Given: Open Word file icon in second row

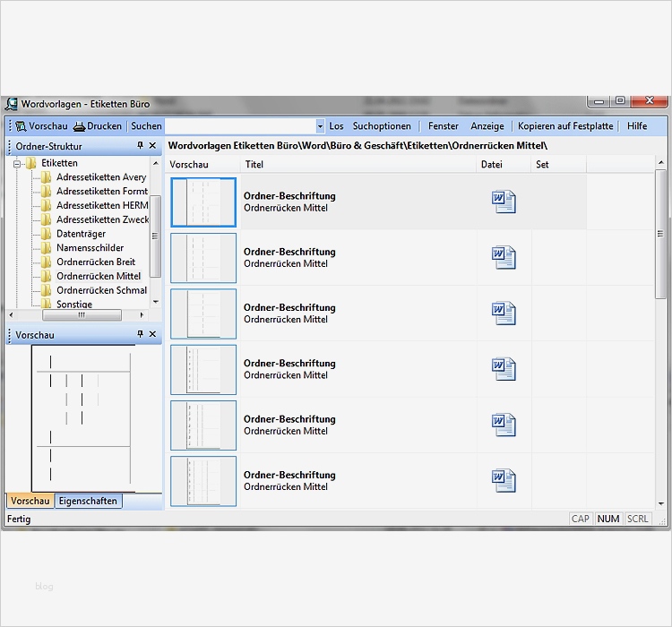Looking at the screenshot, I should [x=504, y=258].
